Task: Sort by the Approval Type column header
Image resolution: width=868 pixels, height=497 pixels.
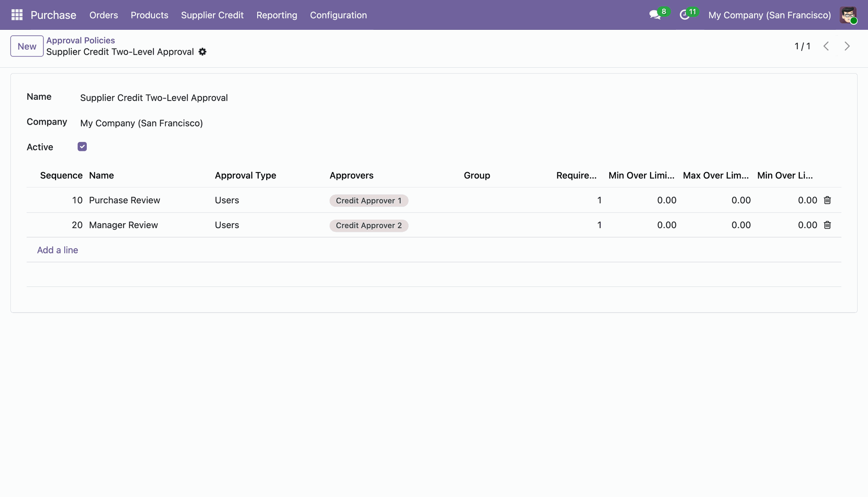Action: [245, 175]
